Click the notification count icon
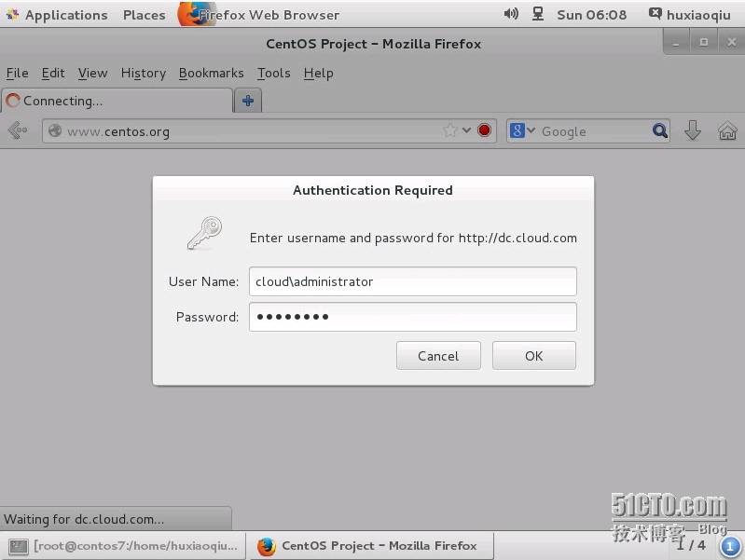The width and height of the screenshot is (745, 560). point(730,546)
